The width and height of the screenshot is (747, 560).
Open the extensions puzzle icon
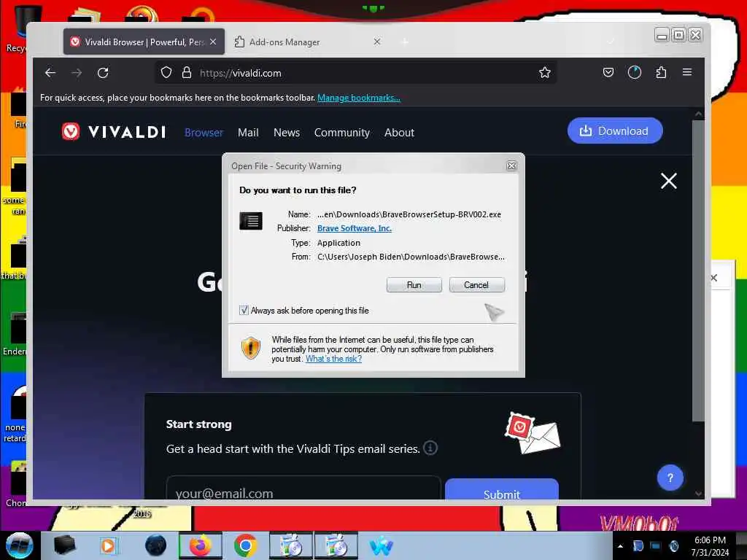click(661, 72)
